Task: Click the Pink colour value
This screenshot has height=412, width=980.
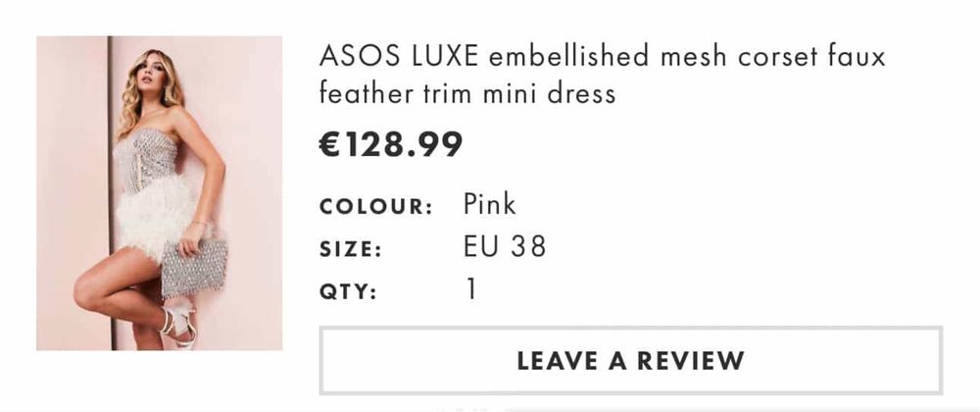Action: [x=489, y=205]
